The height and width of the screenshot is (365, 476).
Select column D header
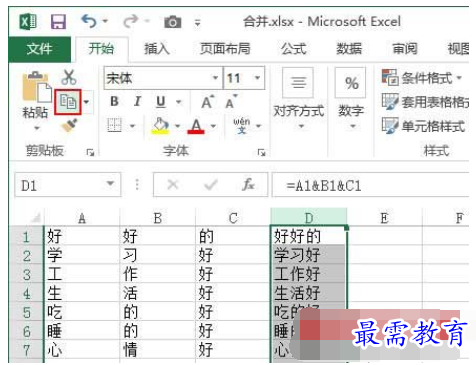point(309,218)
